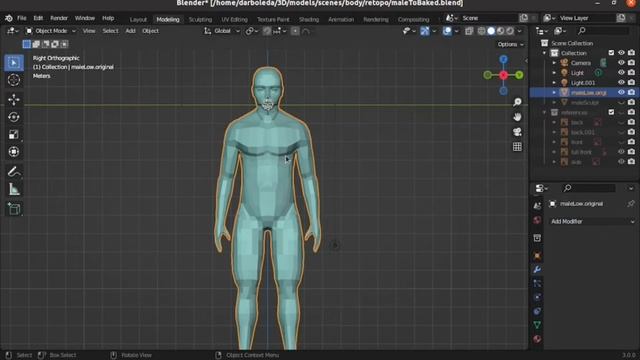Image resolution: width=640 pixels, height=360 pixels.
Task: Open the viewport Object menu
Action: (x=150, y=31)
